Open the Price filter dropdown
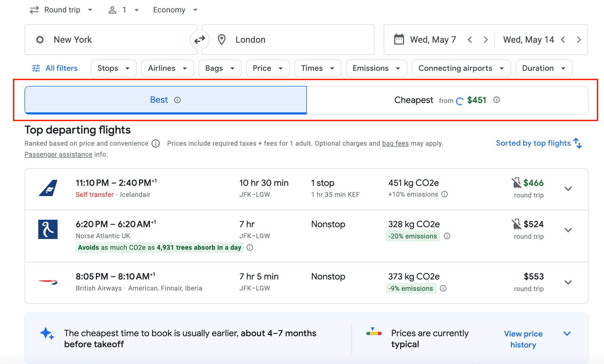604x364 pixels. click(x=268, y=68)
